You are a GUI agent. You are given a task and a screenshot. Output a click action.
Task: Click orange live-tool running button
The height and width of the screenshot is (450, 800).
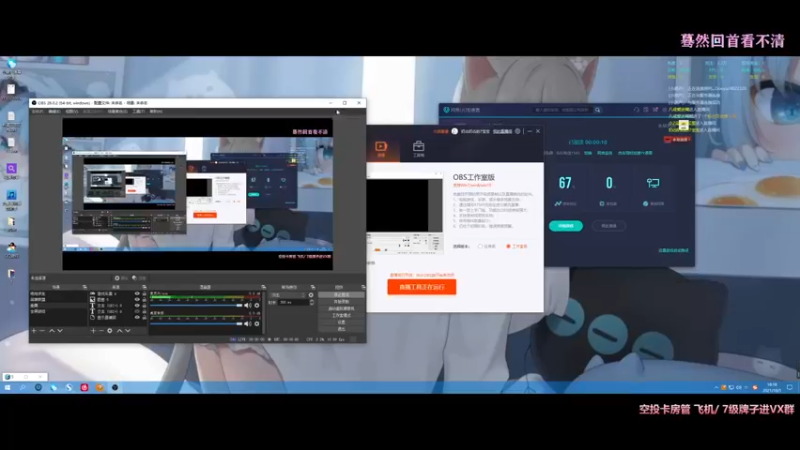pyautogui.click(x=421, y=287)
